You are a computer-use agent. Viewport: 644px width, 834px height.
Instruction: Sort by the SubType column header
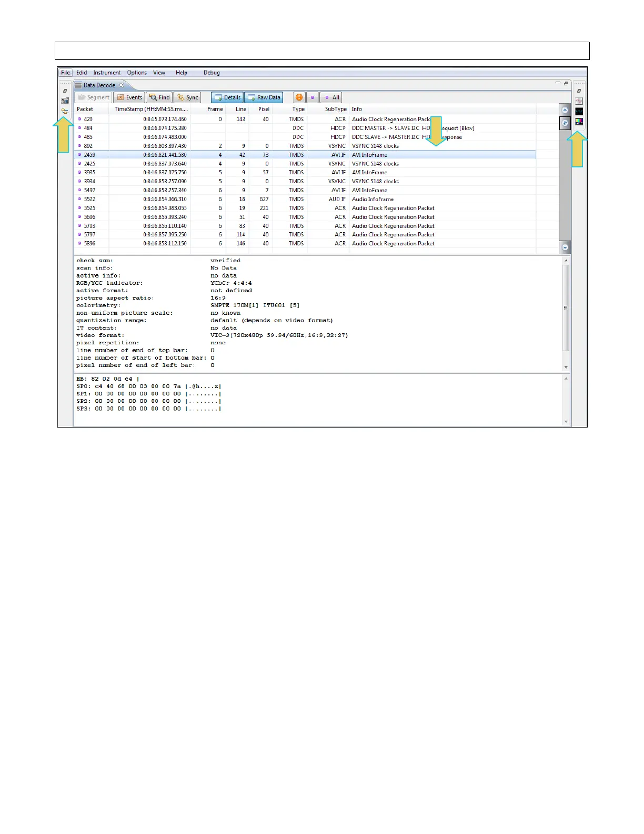(x=328, y=109)
